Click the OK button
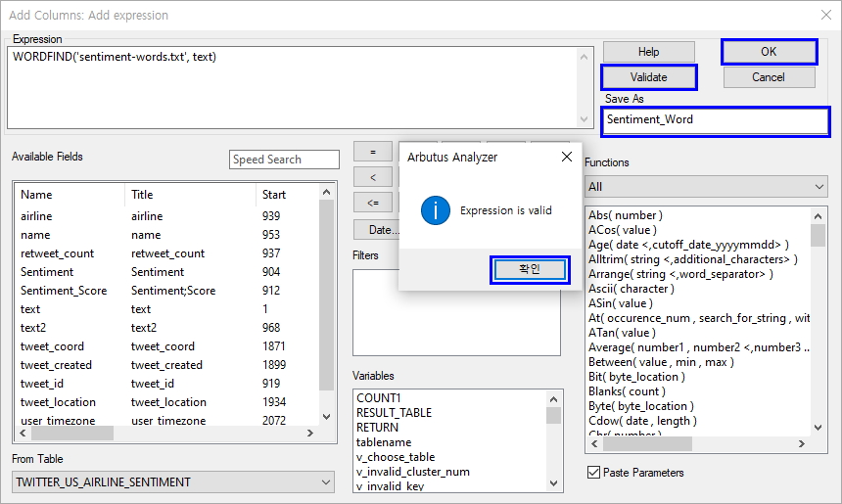This screenshot has width=842, height=504. (769, 52)
